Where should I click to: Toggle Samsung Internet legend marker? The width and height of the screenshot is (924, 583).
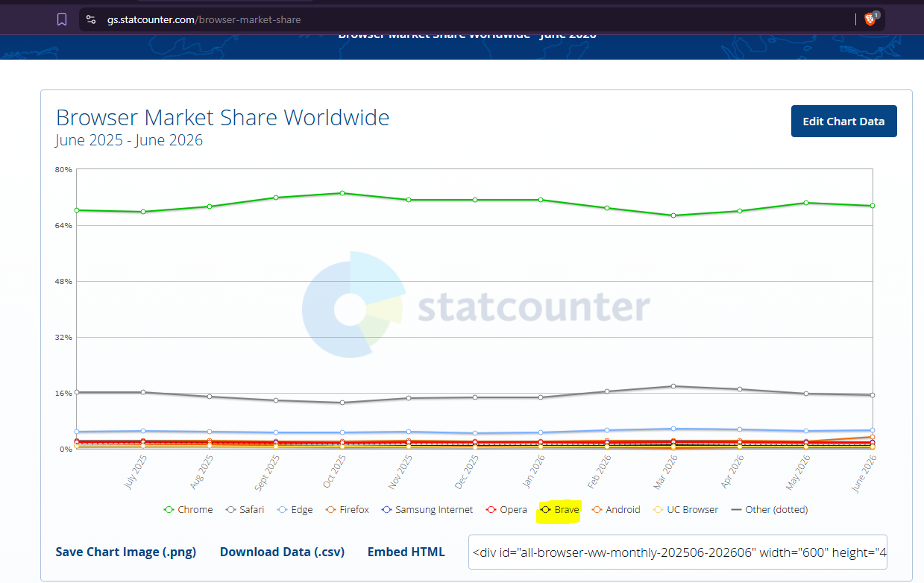click(x=386, y=510)
